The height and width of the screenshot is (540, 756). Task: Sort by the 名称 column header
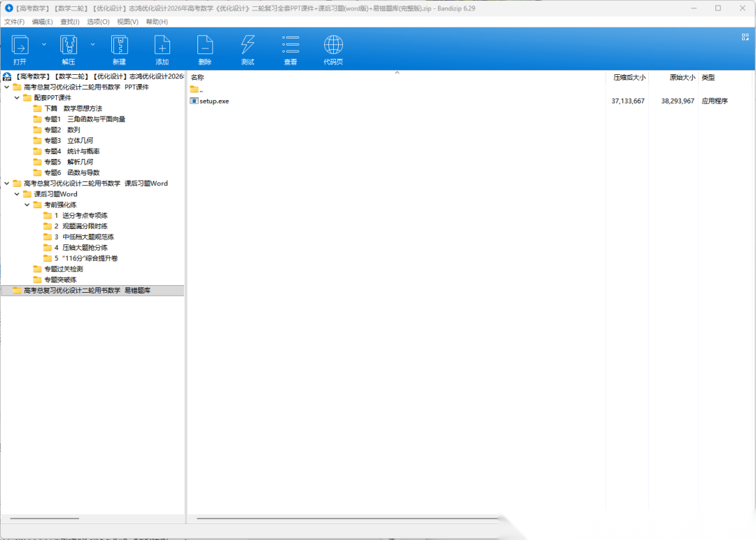(x=197, y=77)
